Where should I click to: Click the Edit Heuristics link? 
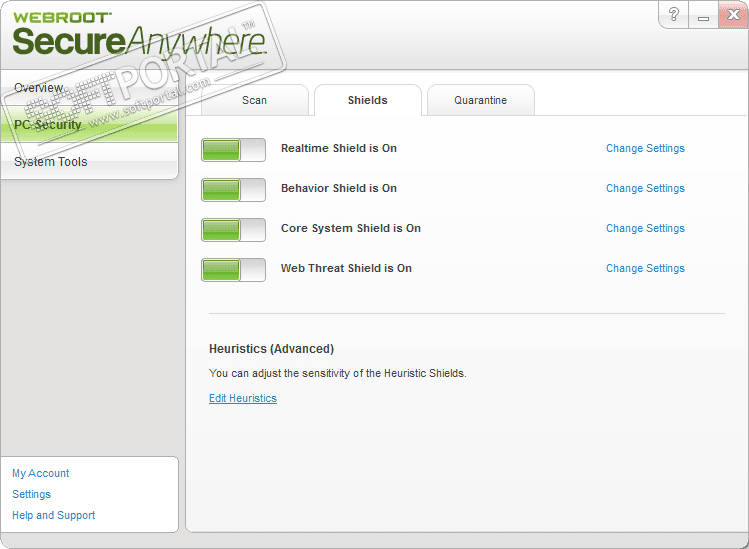point(243,398)
